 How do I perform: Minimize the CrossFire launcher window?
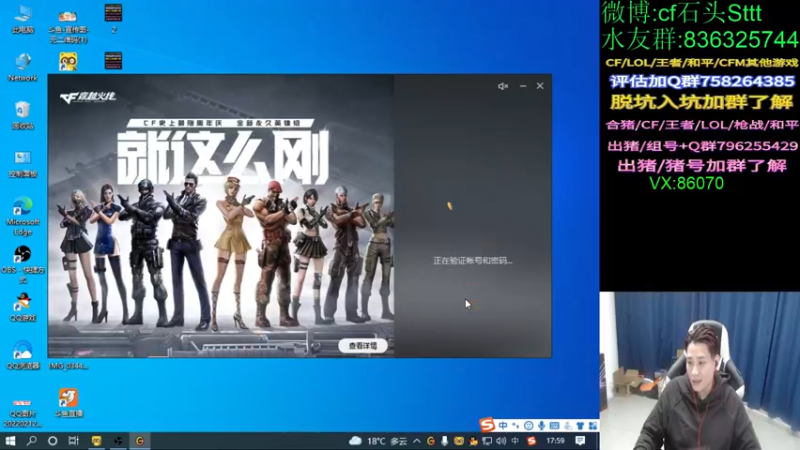tap(523, 86)
